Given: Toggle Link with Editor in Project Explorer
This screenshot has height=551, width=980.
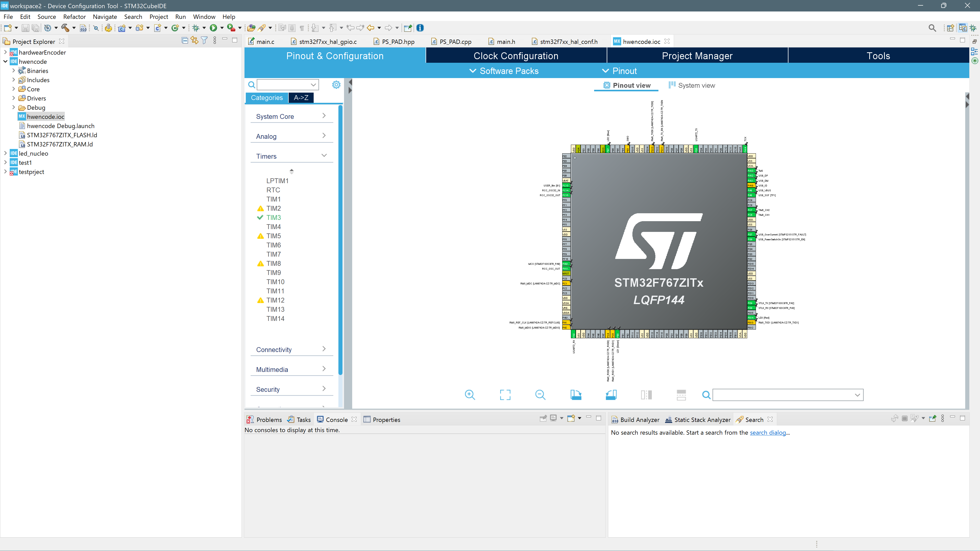Looking at the screenshot, I should click(x=194, y=40).
